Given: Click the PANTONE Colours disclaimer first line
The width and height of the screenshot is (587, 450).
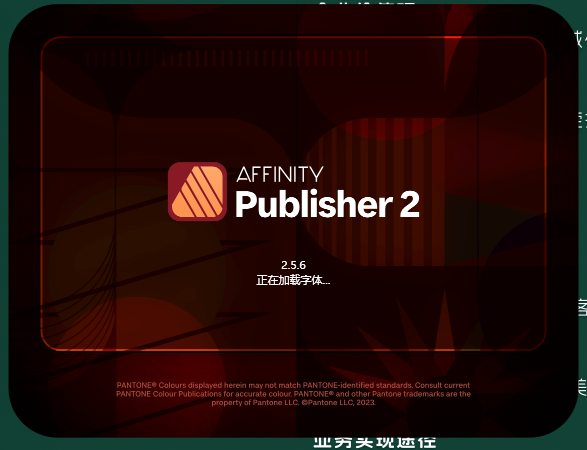Looking at the screenshot, I should pyautogui.click(x=294, y=385).
